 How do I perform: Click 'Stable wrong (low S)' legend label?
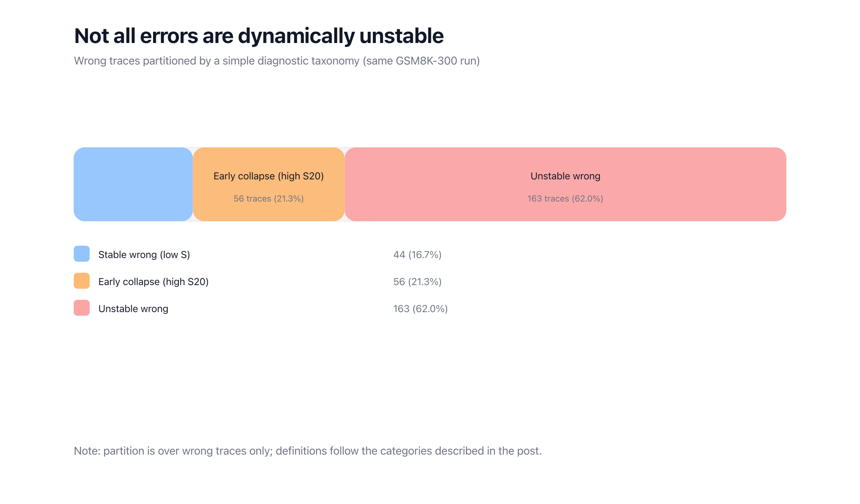144,255
